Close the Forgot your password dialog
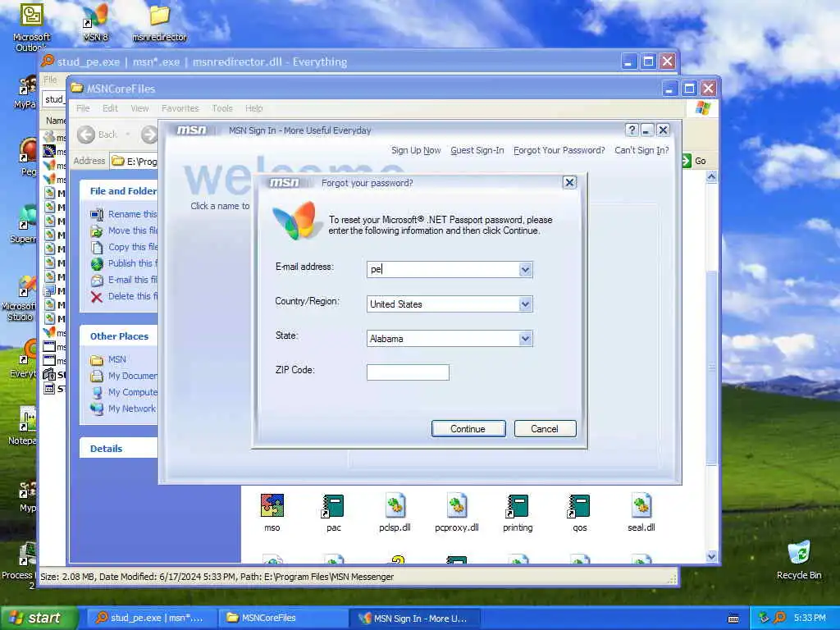The image size is (840, 630). coord(569,183)
